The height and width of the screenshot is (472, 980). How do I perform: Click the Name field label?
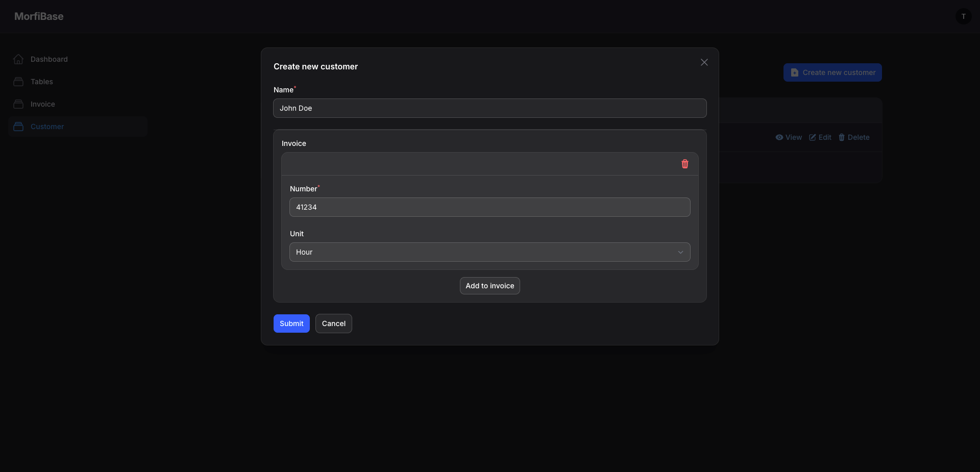pos(283,90)
